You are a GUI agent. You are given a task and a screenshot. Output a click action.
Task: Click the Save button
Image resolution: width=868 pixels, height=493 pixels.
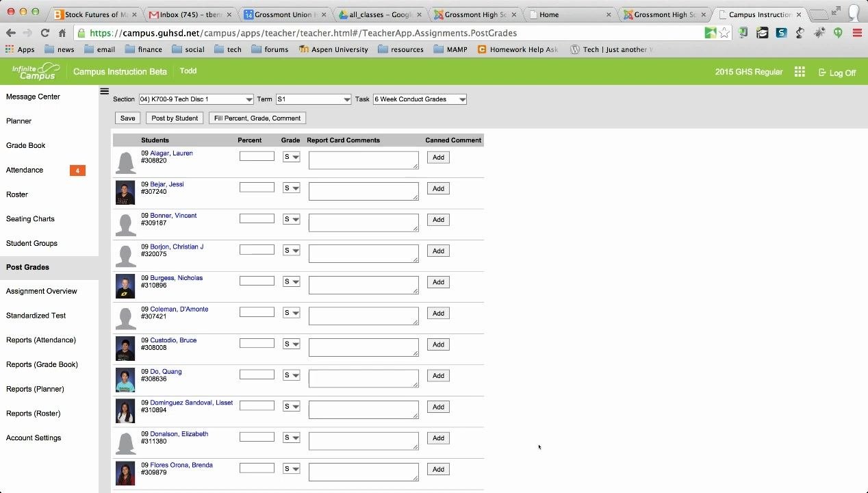tap(128, 118)
